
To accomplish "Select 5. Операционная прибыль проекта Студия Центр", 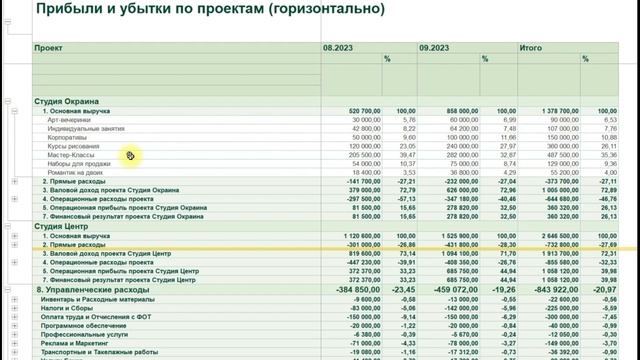I will click(x=121, y=271).
